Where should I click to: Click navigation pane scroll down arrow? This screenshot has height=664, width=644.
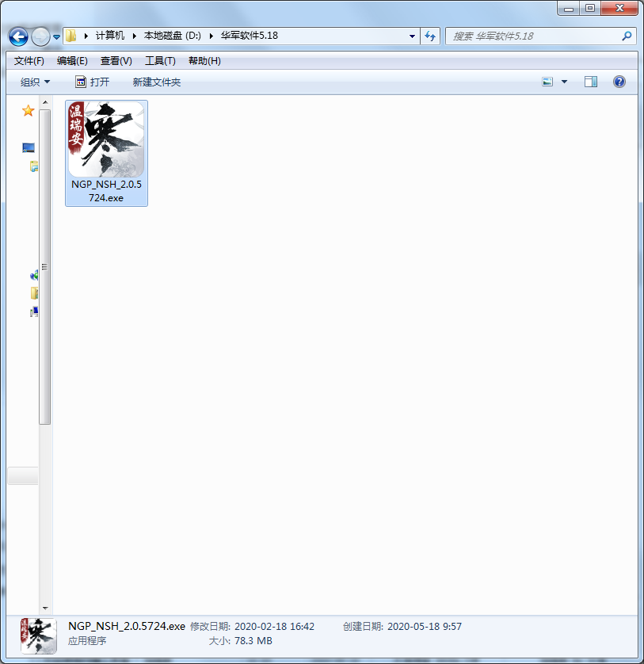(x=45, y=609)
